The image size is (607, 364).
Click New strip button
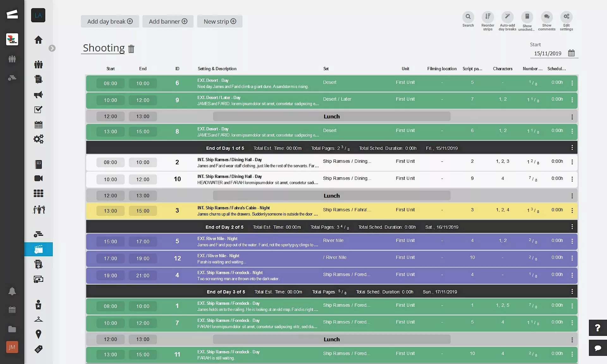point(220,21)
